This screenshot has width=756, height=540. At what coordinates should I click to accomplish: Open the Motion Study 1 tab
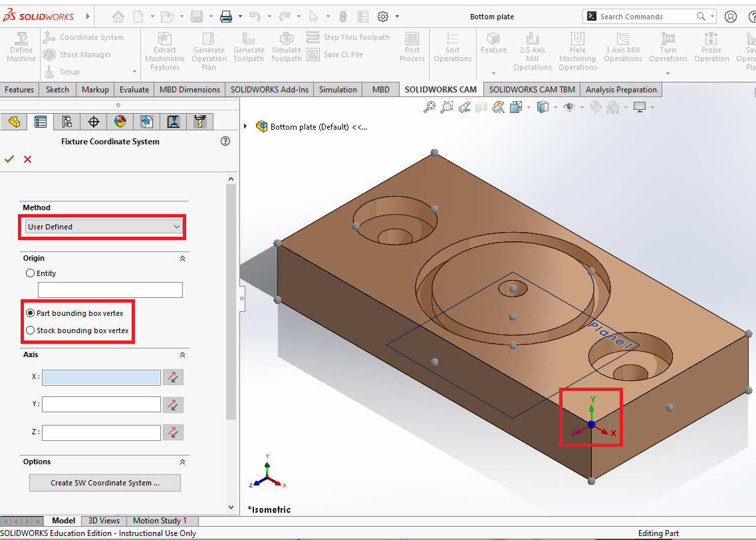click(x=160, y=521)
